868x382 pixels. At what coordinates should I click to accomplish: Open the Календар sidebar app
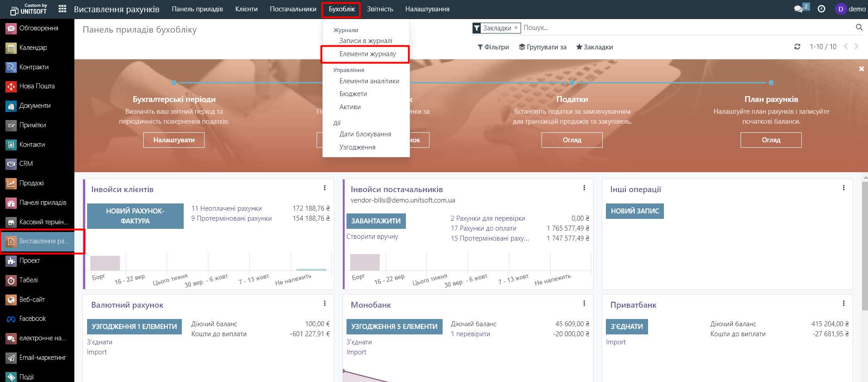tap(33, 48)
